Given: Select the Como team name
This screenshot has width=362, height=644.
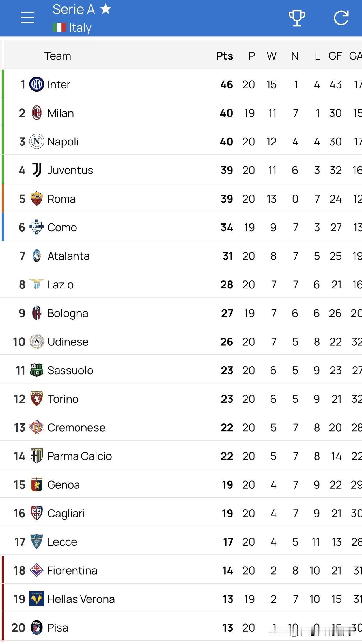Looking at the screenshot, I should point(62,227).
